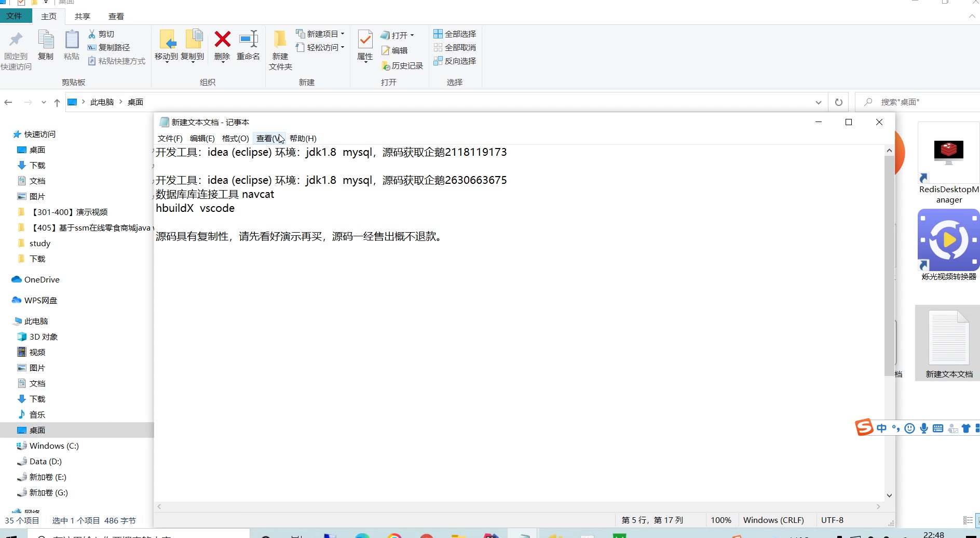
Task: Click Notepad horizontal scrollbar right arrow
Action: 878,506
